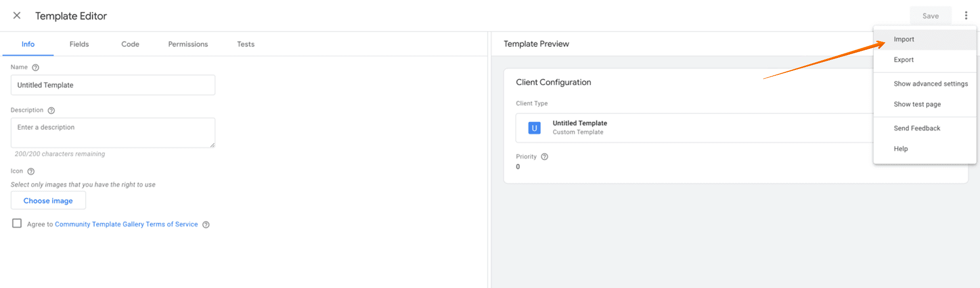Screen dimensions: 980x288
Task: Click the Client Configuration title
Action: pyautogui.click(x=553, y=82)
